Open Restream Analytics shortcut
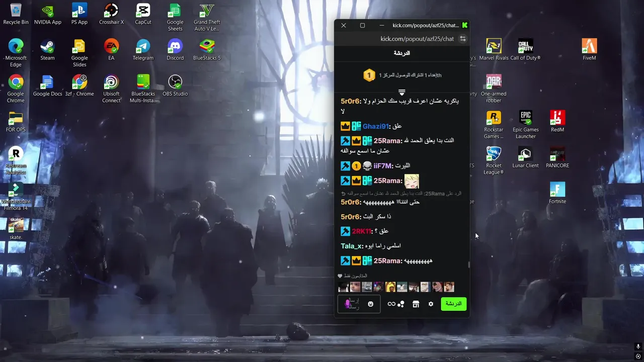 (16, 161)
